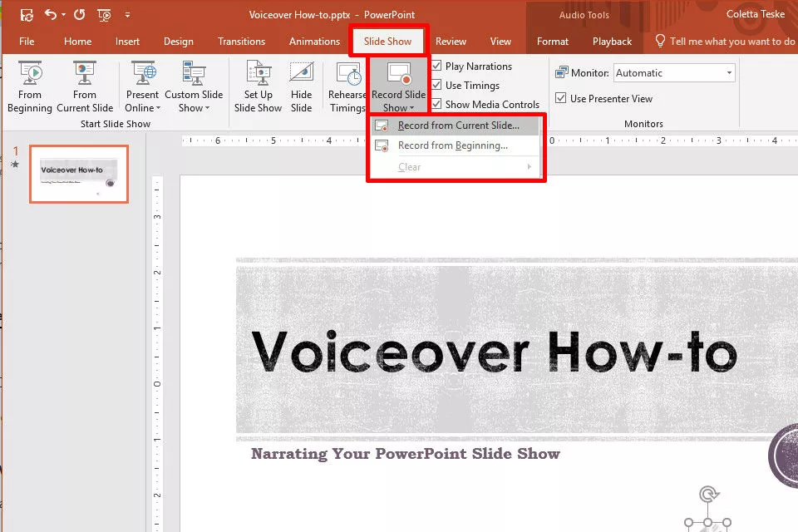Select the Voiceover How-to slide thumbnail
The height and width of the screenshot is (532, 798).
tap(79, 174)
